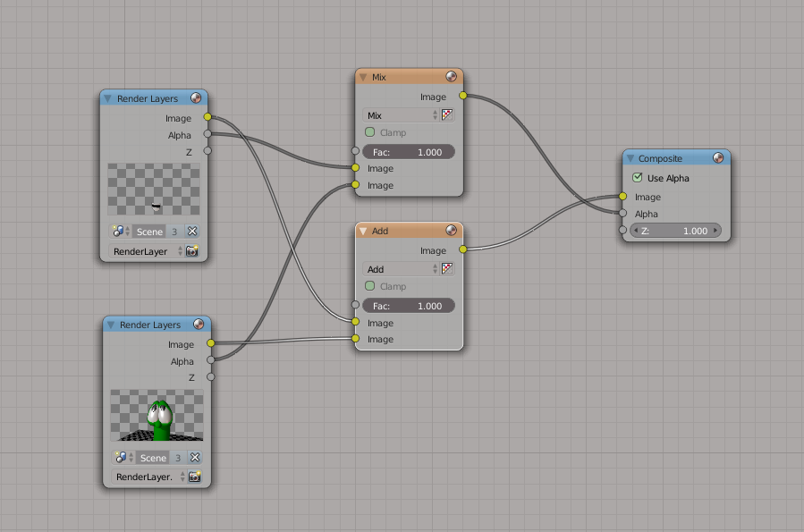
Task: Decrease Z value with left arrow
Action: click(x=636, y=231)
